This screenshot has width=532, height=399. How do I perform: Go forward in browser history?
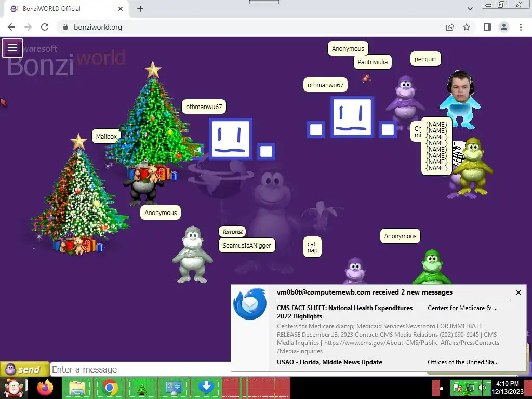tap(28, 27)
